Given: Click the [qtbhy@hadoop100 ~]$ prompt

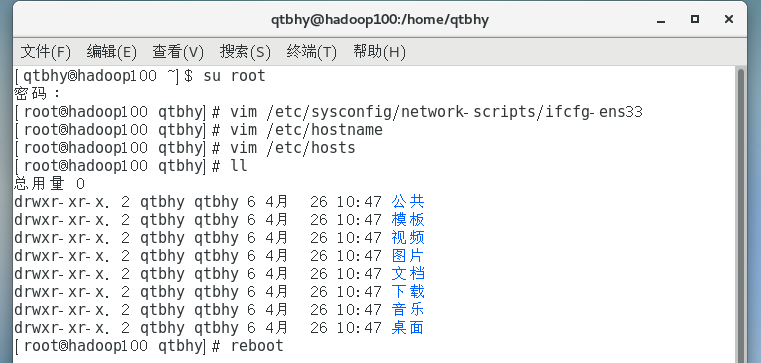Looking at the screenshot, I should [104, 76].
